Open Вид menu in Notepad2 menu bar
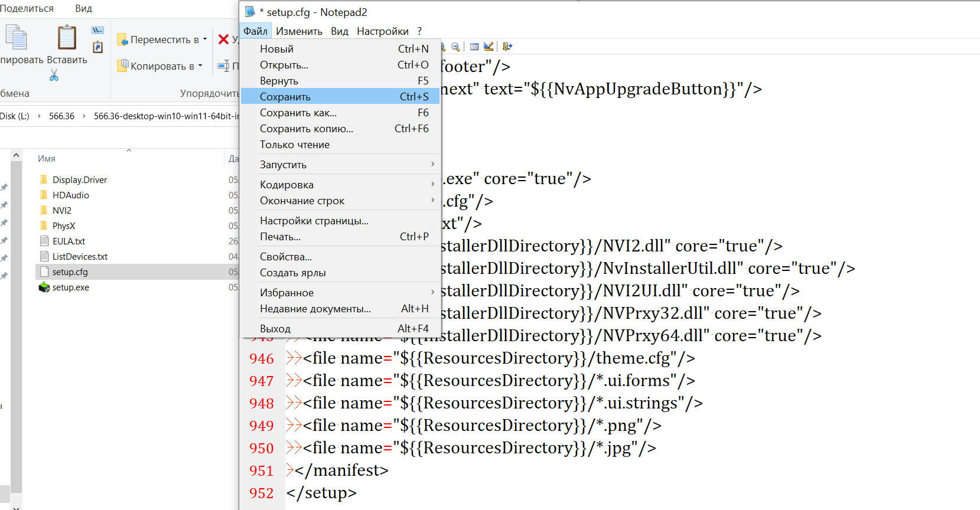 [340, 31]
